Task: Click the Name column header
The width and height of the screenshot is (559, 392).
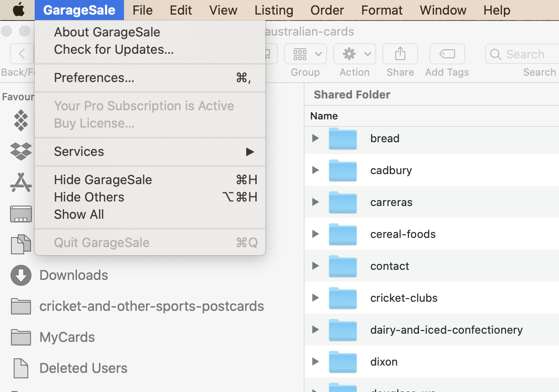Action: (324, 116)
